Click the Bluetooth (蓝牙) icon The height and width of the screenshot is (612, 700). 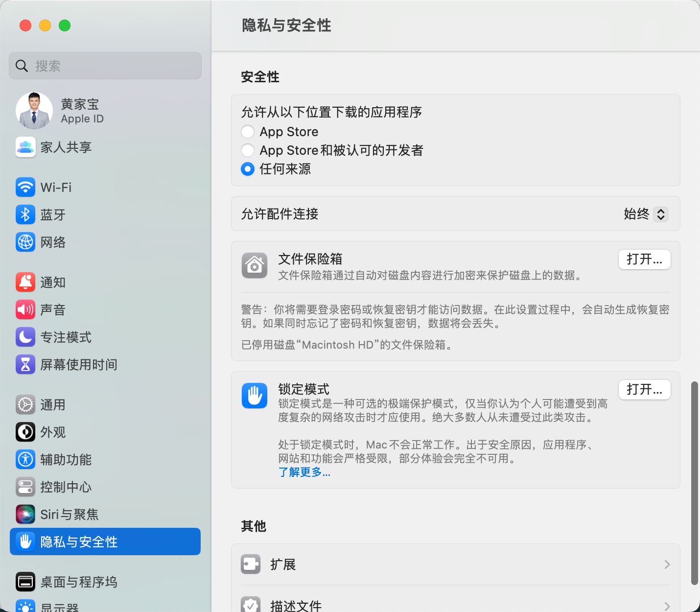point(25,214)
